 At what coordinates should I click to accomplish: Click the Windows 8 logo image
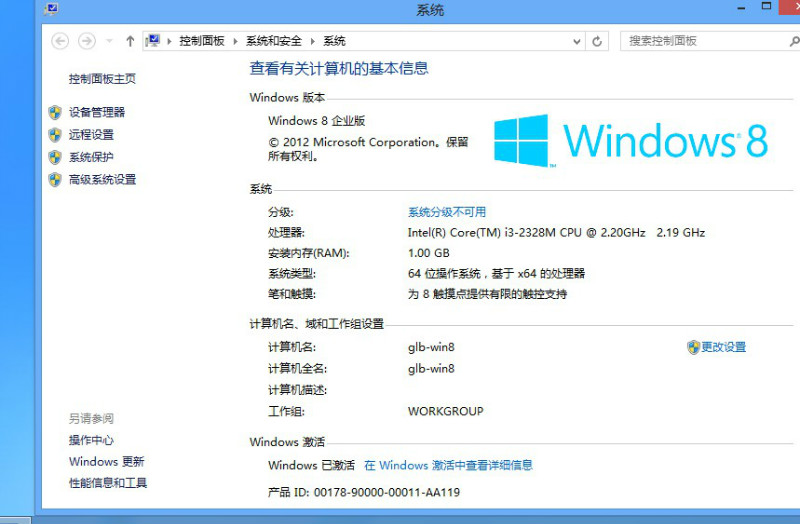(631, 141)
